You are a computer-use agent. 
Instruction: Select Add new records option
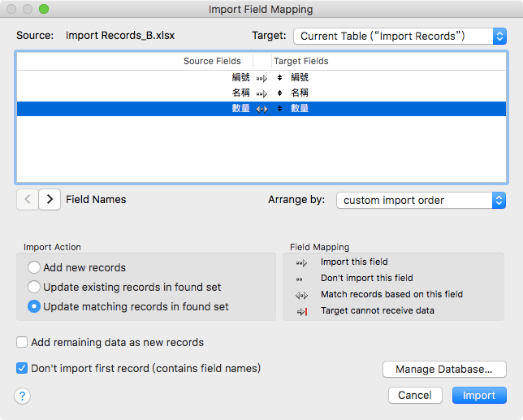(34, 267)
